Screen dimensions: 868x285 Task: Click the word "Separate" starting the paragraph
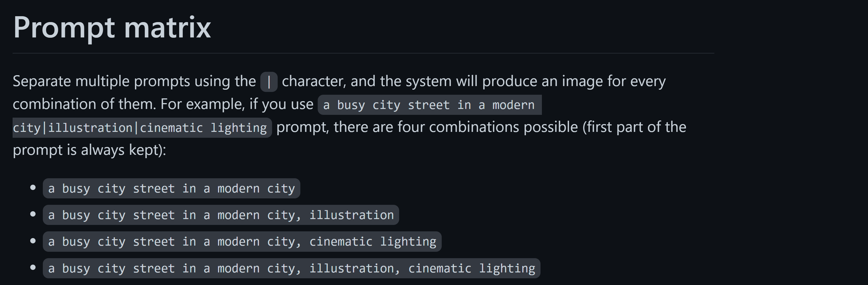(x=42, y=81)
